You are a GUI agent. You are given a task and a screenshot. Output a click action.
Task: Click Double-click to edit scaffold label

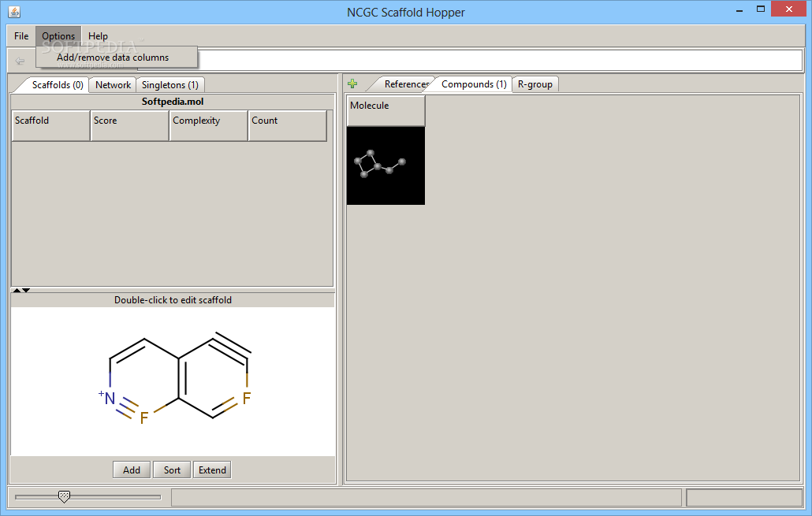pyautogui.click(x=173, y=300)
